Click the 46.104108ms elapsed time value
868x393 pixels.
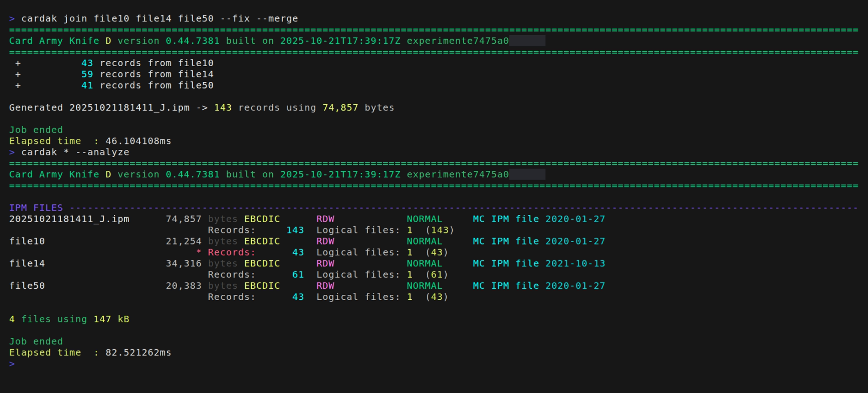(x=138, y=141)
